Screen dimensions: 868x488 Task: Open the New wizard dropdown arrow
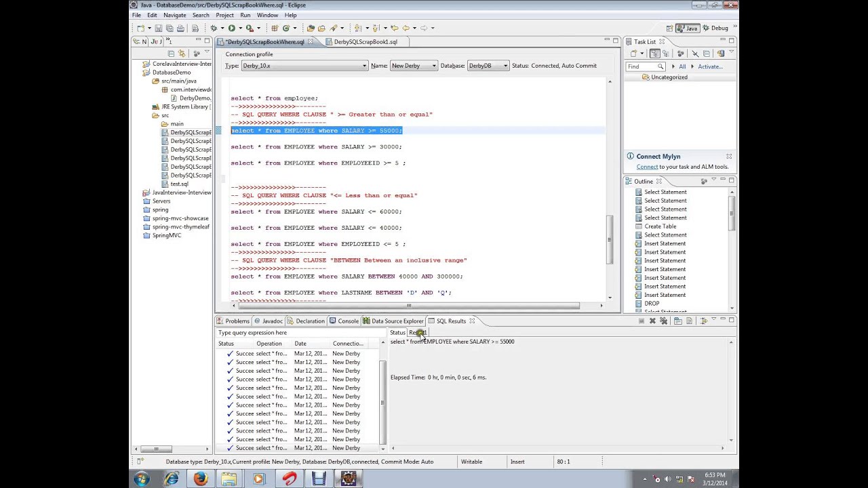click(x=149, y=28)
